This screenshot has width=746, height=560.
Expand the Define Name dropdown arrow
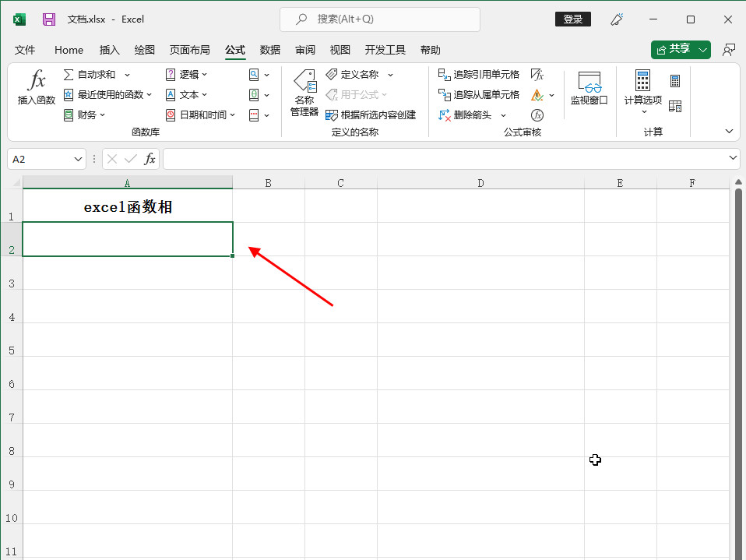pyautogui.click(x=390, y=75)
